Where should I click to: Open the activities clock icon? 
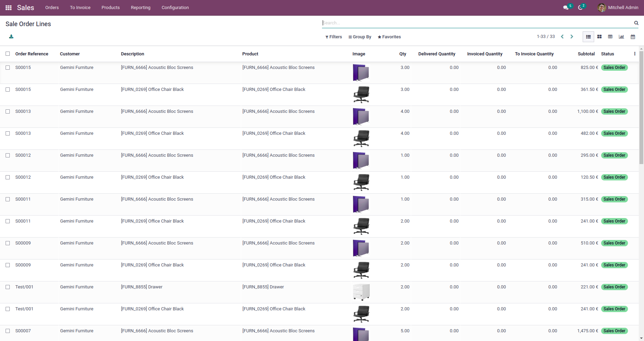pyautogui.click(x=580, y=8)
